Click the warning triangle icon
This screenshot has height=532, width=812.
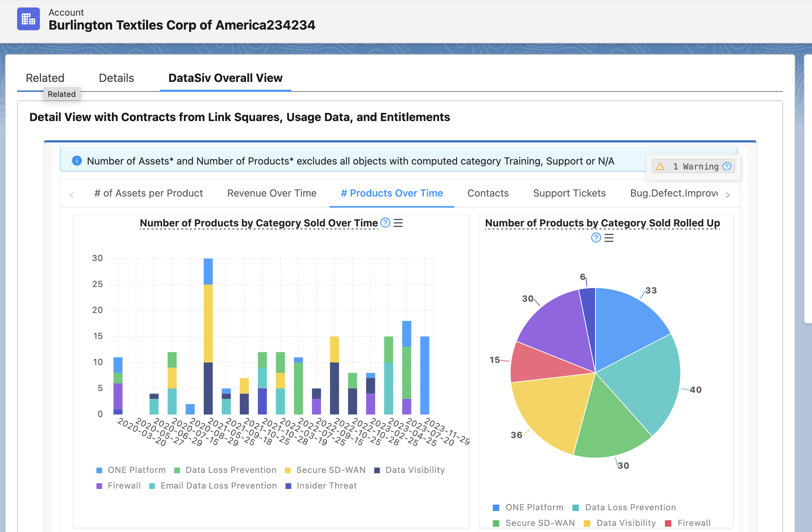tap(660, 167)
